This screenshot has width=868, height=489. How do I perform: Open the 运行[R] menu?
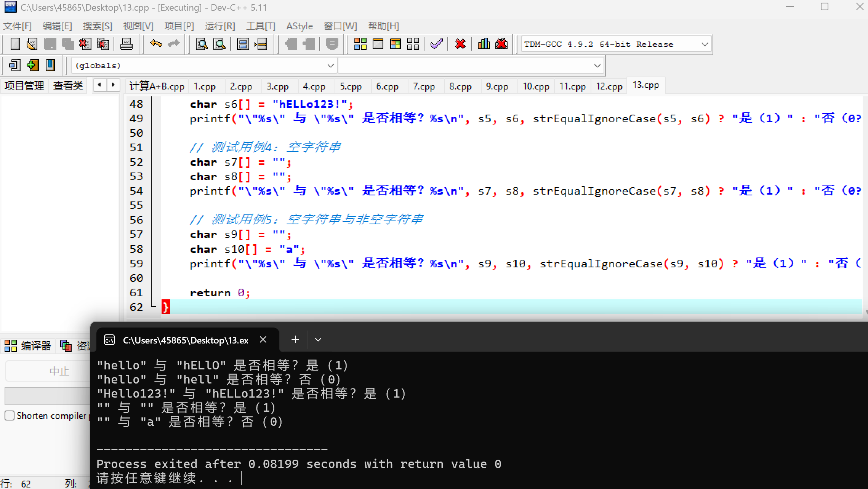pyautogui.click(x=219, y=26)
